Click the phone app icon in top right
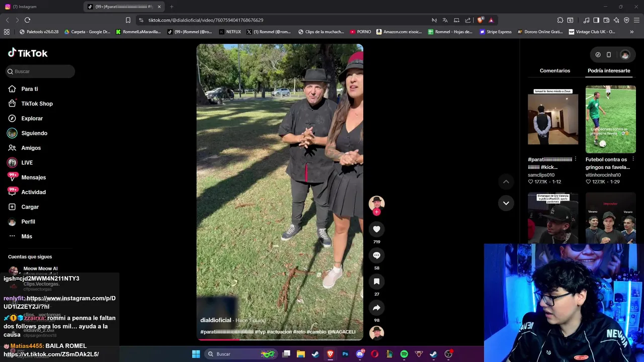Screen dimensions: 644x362 [609, 55]
